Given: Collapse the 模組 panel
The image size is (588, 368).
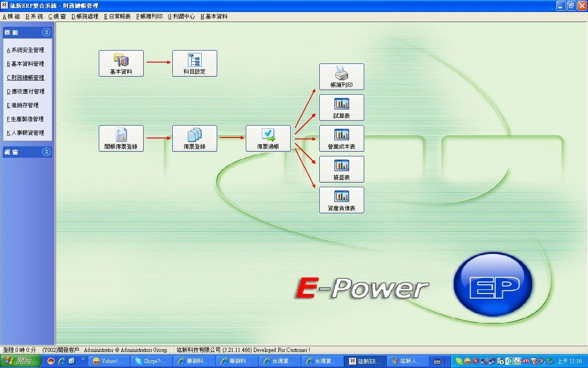Looking at the screenshot, I should click(x=46, y=32).
